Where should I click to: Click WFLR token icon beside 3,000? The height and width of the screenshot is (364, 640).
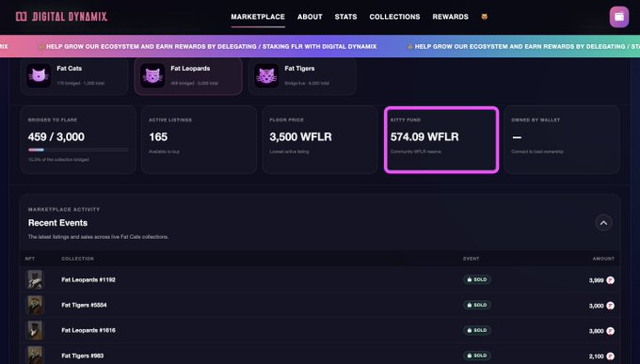(610, 306)
